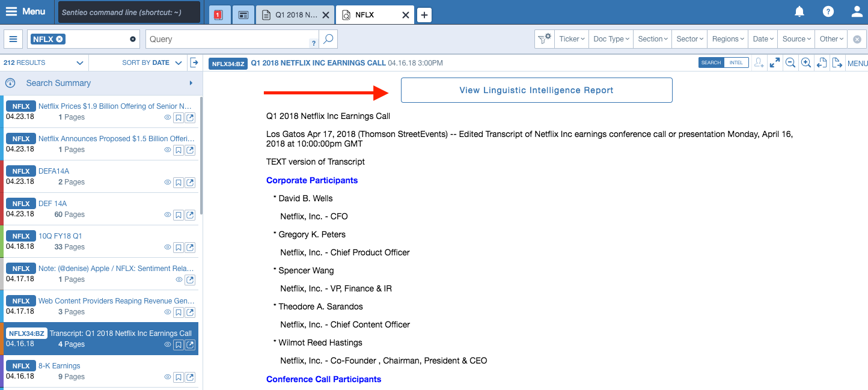The image size is (868, 390).
Task: Go to next document page icon
Action: click(x=837, y=62)
